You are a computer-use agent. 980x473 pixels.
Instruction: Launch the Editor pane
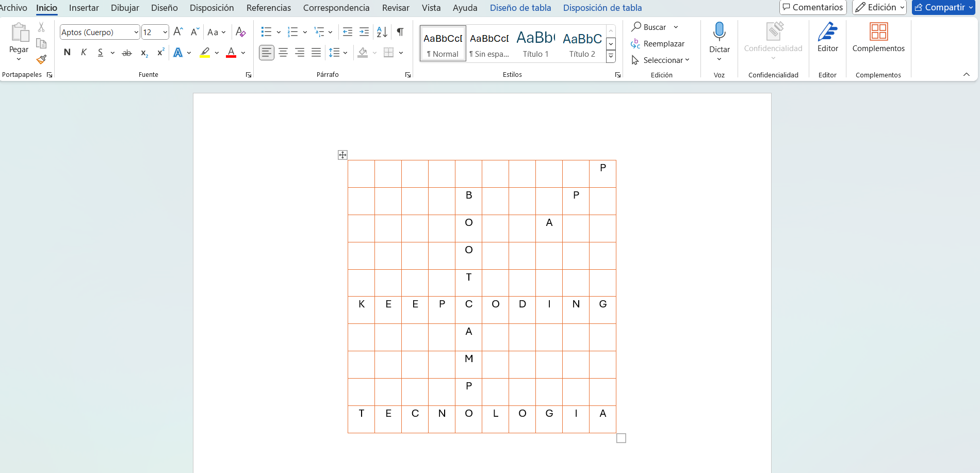[x=827, y=39]
